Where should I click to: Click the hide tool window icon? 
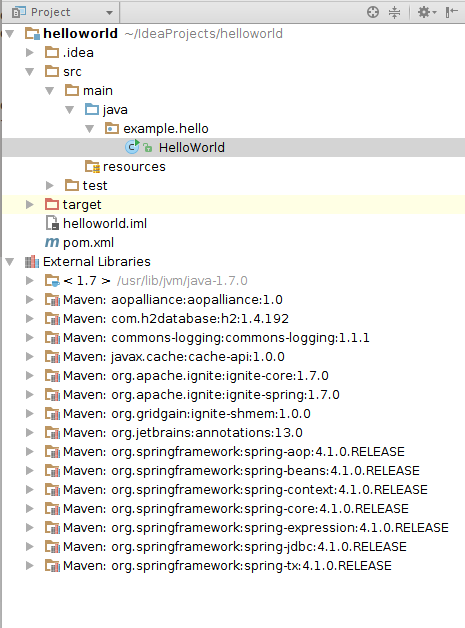pos(451,12)
